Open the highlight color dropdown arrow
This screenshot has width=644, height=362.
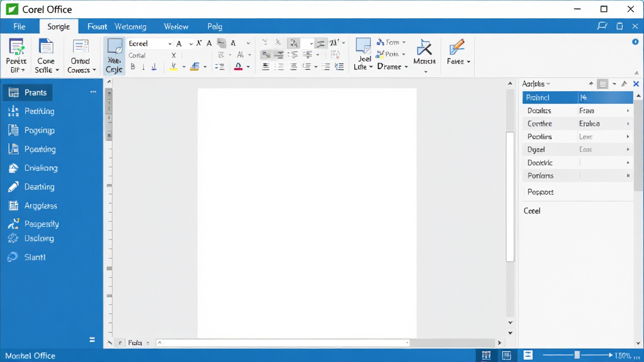(184, 67)
